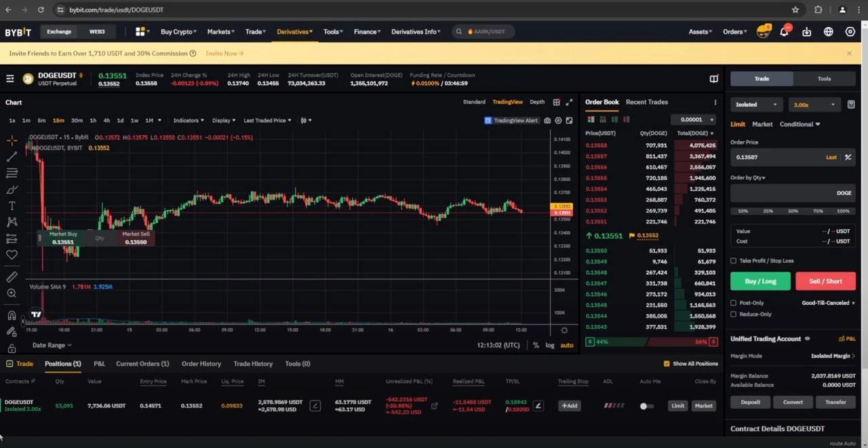Select the ruler measure tool
The image size is (868, 448).
tap(12, 277)
